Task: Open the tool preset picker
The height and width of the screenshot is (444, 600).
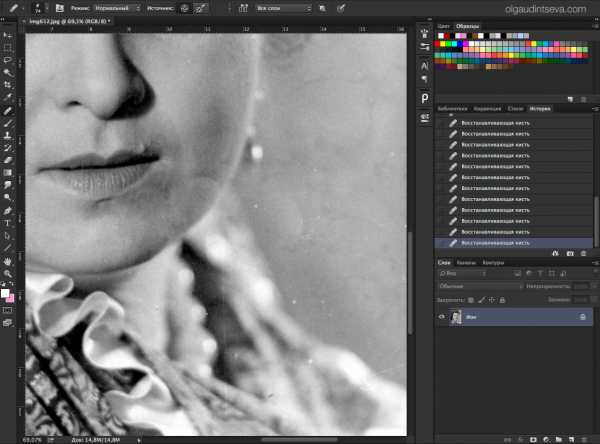Action: 15,8
